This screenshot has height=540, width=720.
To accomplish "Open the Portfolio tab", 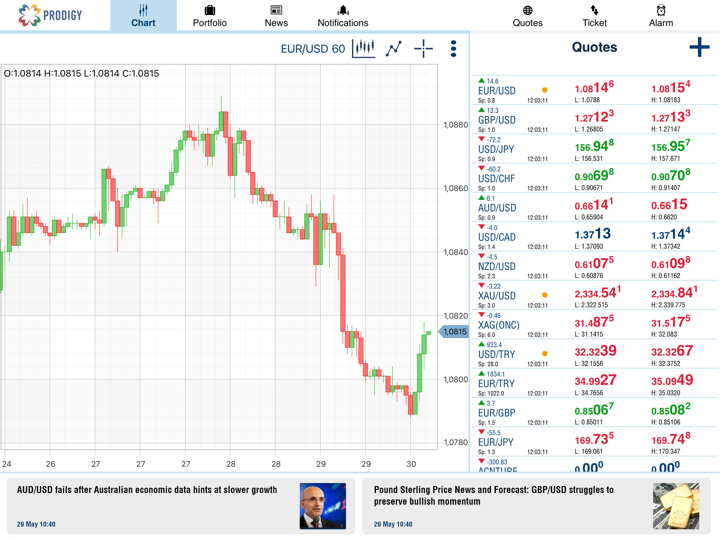I will tap(209, 15).
